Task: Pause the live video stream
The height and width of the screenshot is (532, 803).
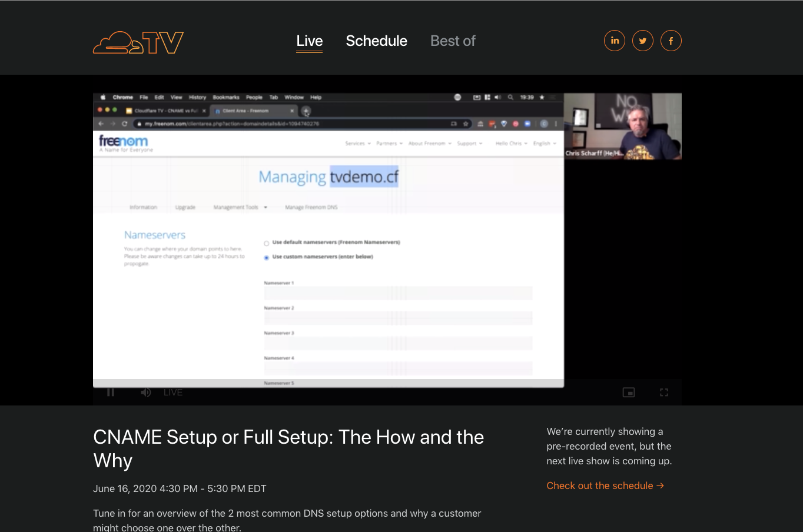Action: 110,392
